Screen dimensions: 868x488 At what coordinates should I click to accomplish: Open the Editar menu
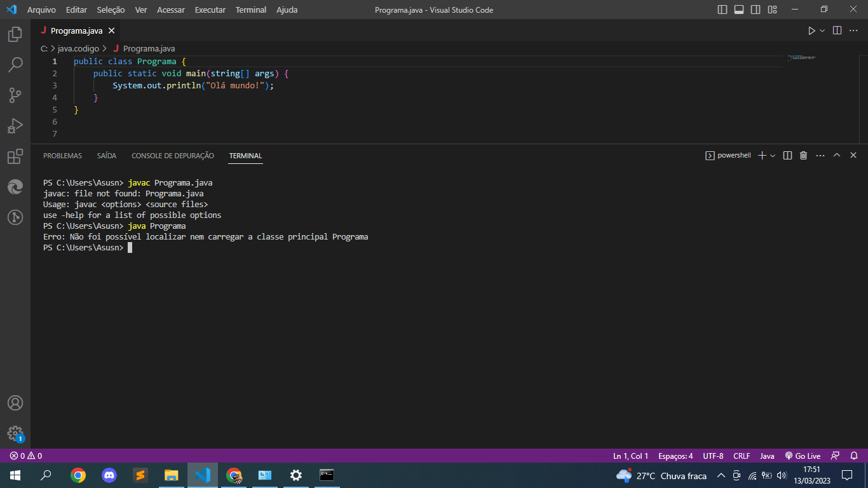pyautogui.click(x=76, y=10)
